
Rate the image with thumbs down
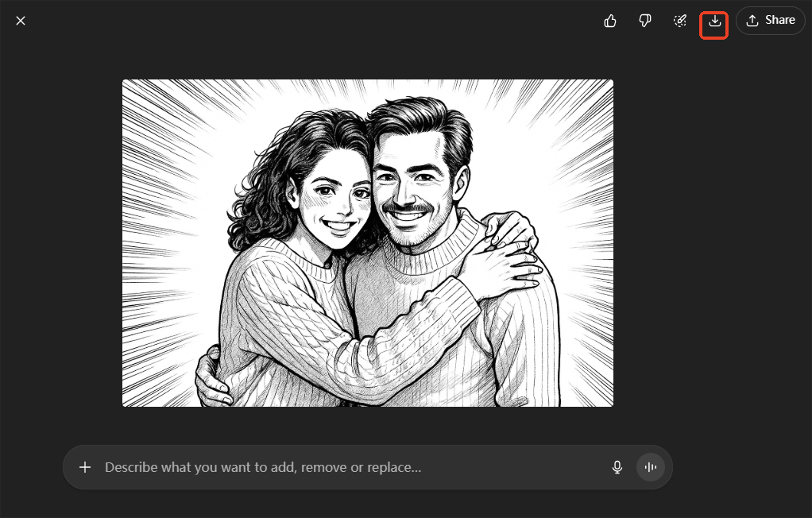click(645, 21)
